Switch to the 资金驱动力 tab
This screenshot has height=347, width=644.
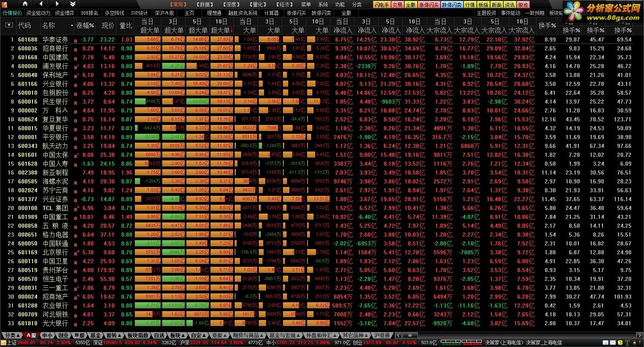(x=38, y=13)
